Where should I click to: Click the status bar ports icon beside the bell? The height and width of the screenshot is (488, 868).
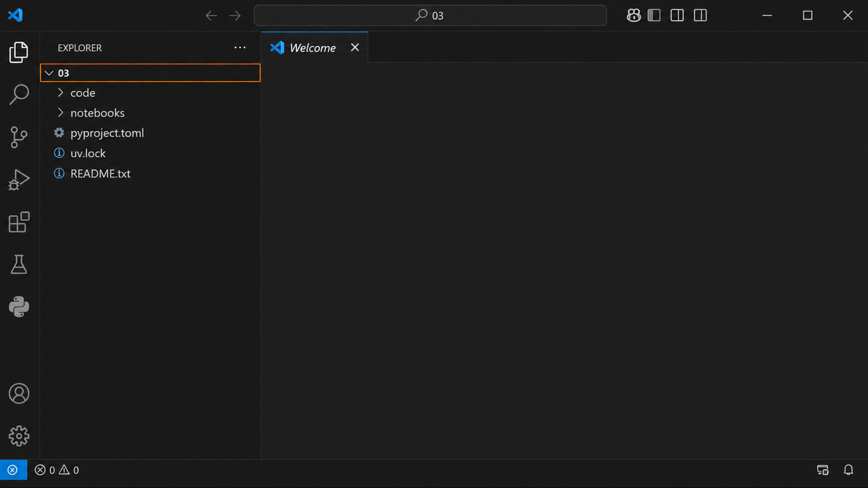pos(823,470)
